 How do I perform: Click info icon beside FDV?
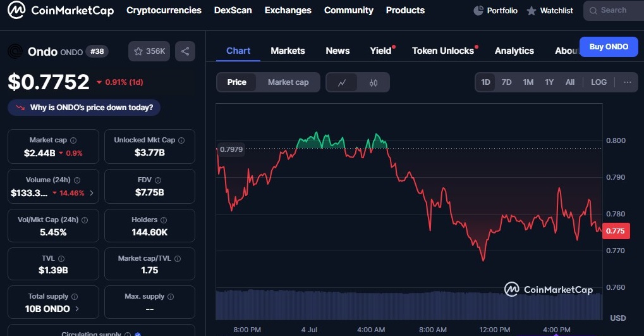coord(158,180)
